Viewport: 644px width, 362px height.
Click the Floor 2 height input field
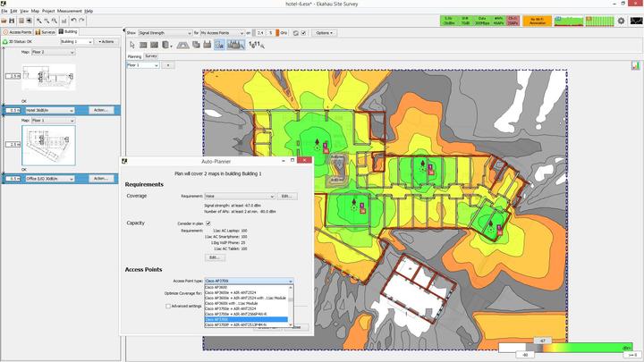13,76
